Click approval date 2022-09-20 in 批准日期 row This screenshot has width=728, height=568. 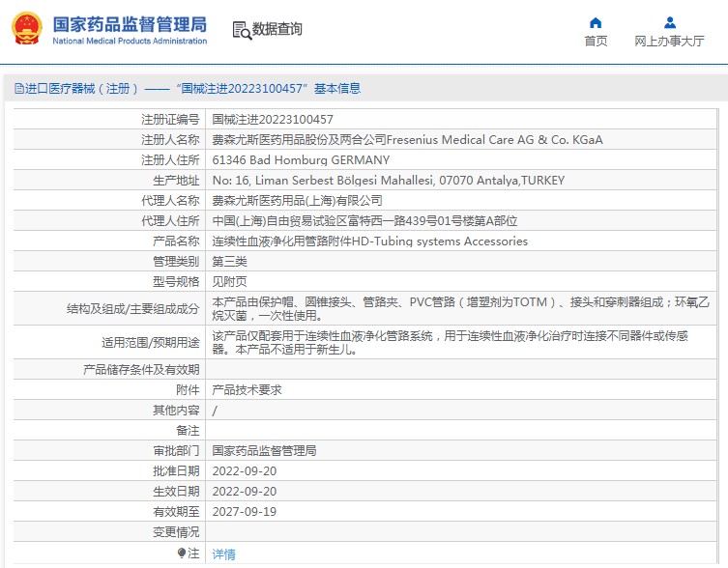[x=245, y=471]
